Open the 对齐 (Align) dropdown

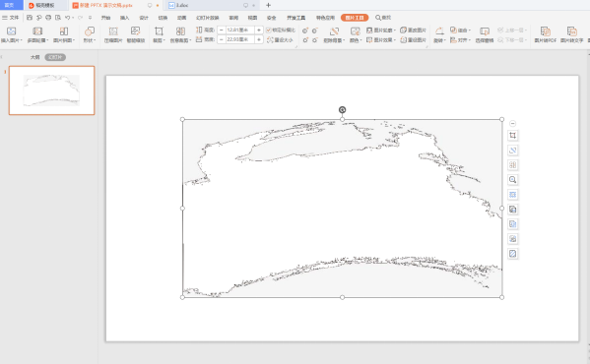coord(461,39)
